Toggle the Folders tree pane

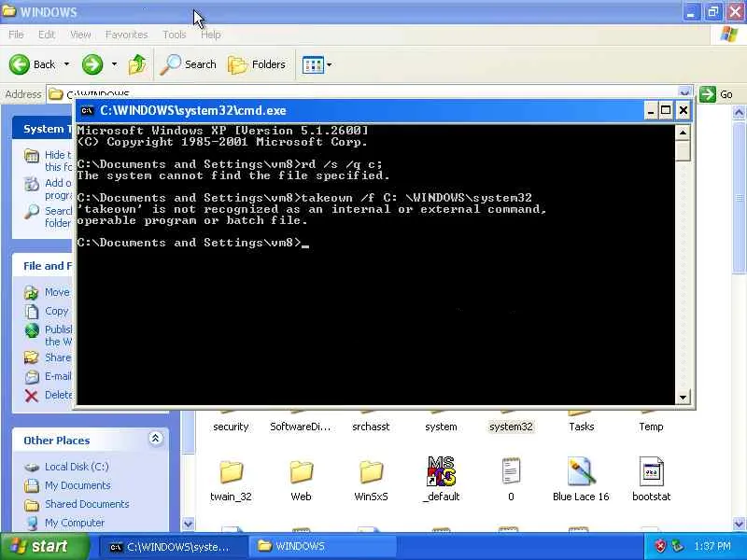257,64
